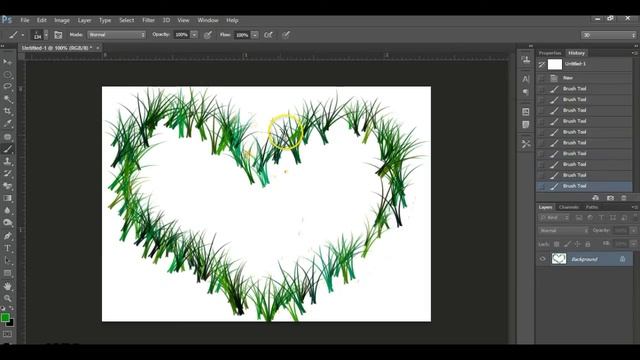Screen dimensions: 640x360
Task: Switch to the Channels tab
Action: [x=569, y=207]
